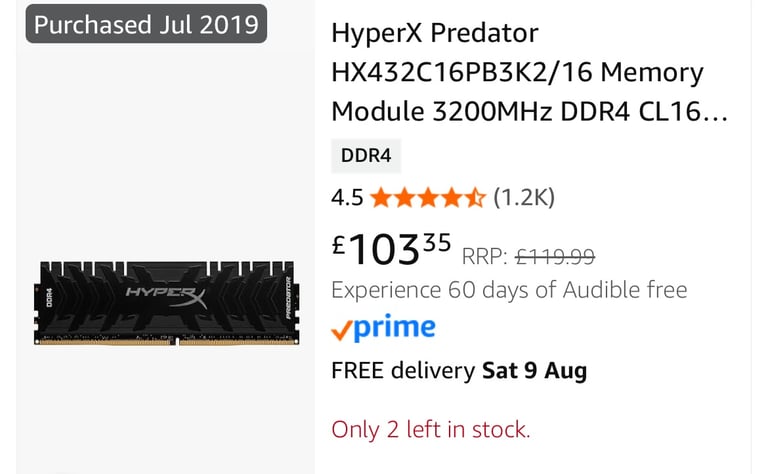Click the struck-through RRP £119.99
Screen dimensions: 768x474
528,256
